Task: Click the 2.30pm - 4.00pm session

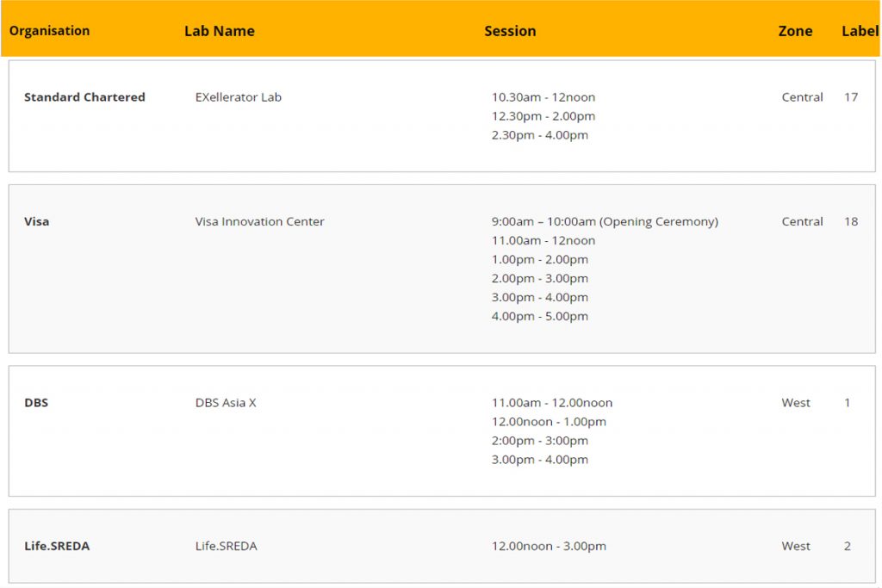Action: click(540, 135)
